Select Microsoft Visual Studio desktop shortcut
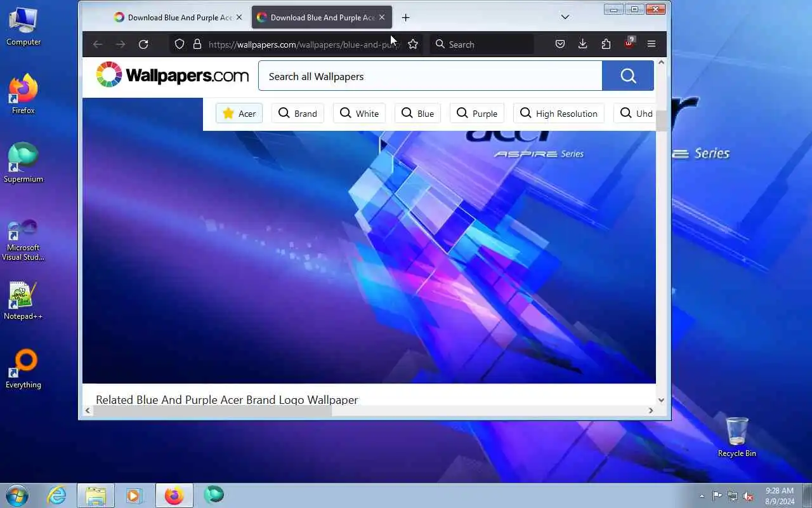 tap(23, 239)
